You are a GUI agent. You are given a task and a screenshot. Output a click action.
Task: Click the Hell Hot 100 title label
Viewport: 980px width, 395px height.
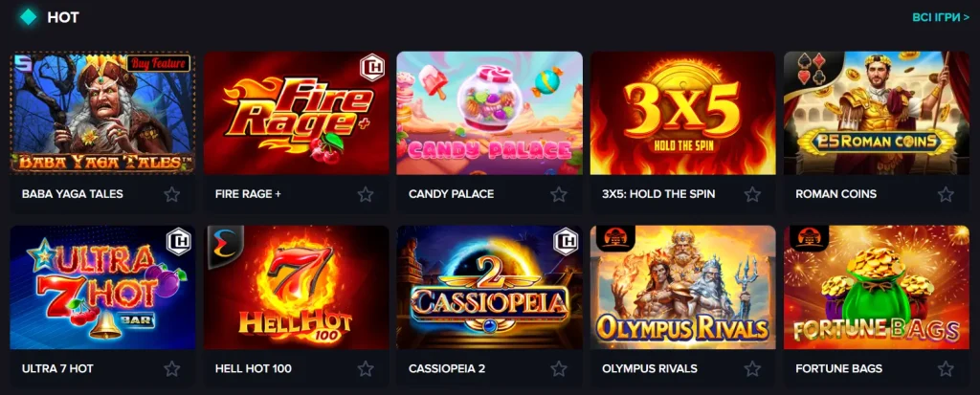click(253, 369)
